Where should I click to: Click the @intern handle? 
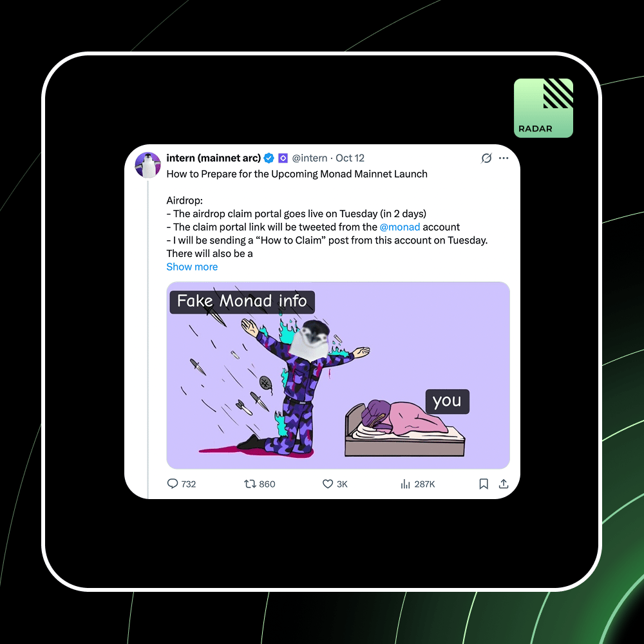pyautogui.click(x=310, y=158)
